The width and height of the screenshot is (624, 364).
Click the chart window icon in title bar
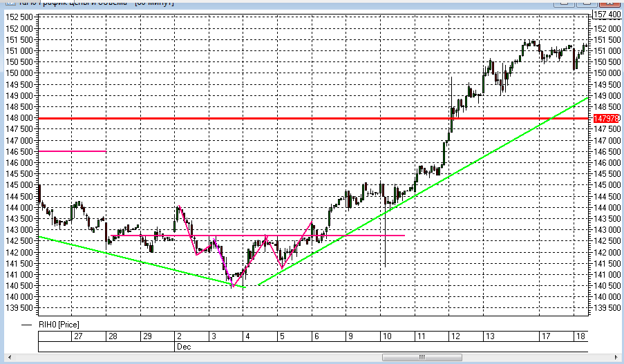pos(10,3)
